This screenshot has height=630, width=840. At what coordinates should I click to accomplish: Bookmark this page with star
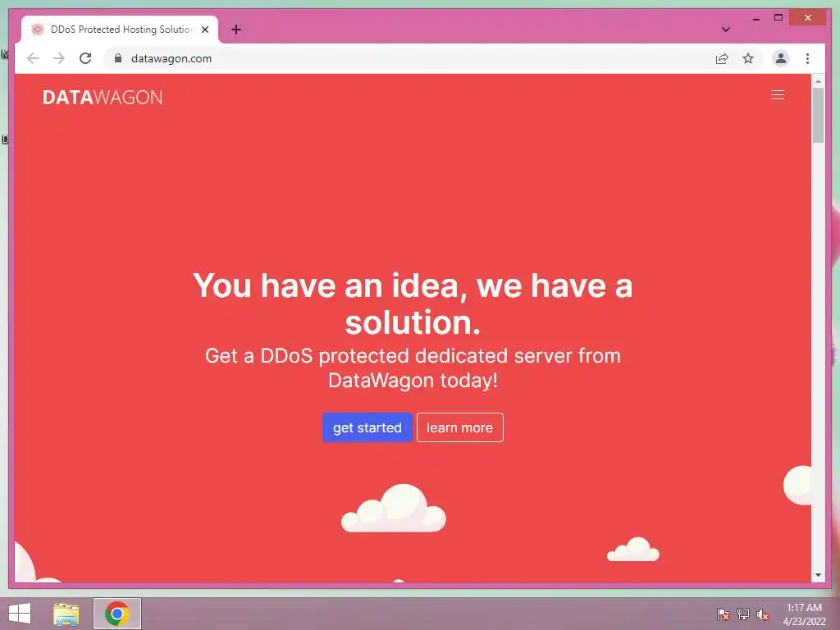tap(748, 58)
